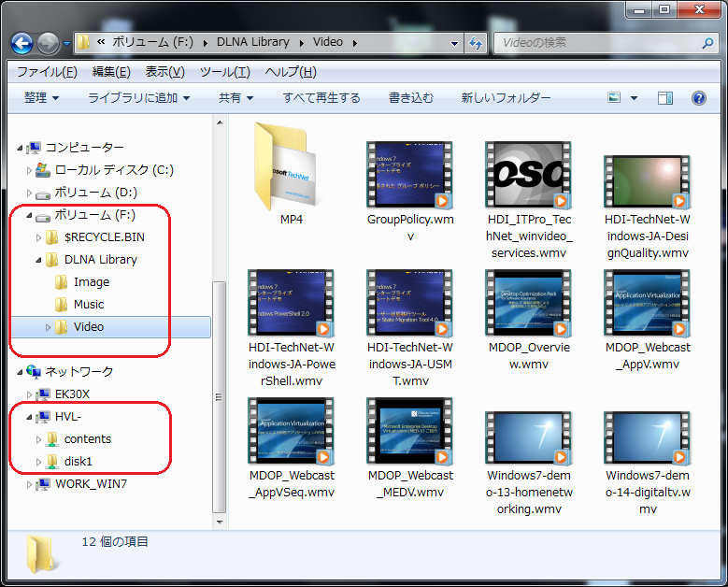Open the address bar history dropdown
This screenshot has height=587, width=728.
(454, 43)
